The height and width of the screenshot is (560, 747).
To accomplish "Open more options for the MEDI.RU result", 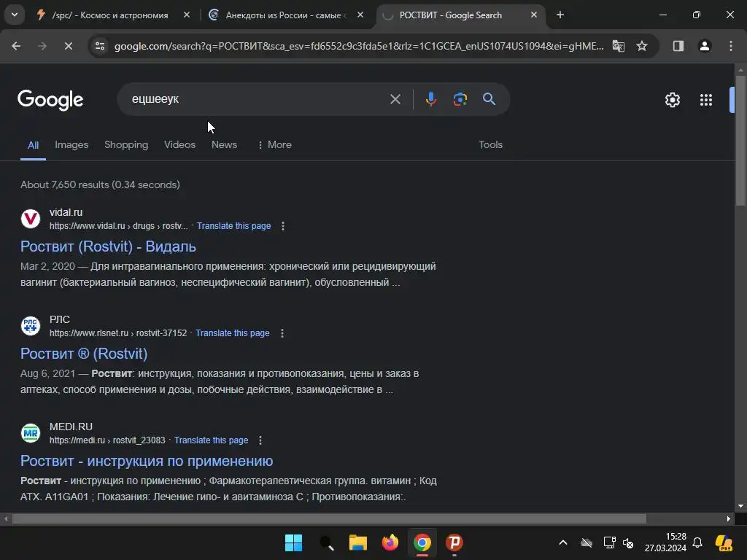I will click(260, 440).
